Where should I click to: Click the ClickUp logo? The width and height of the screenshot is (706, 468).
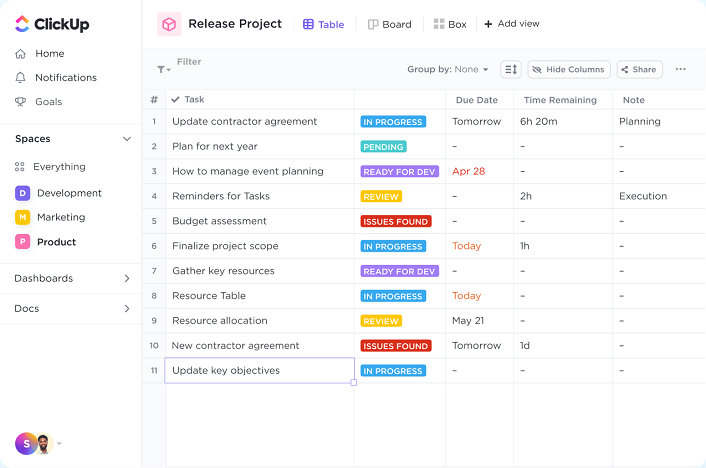tap(51, 24)
